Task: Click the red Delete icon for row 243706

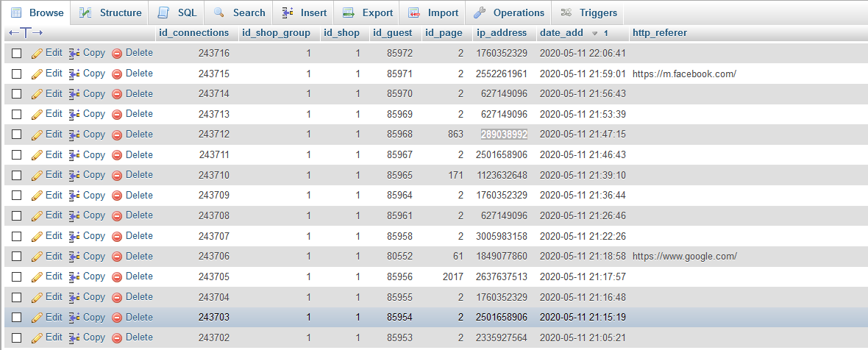Action: pos(117,257)
